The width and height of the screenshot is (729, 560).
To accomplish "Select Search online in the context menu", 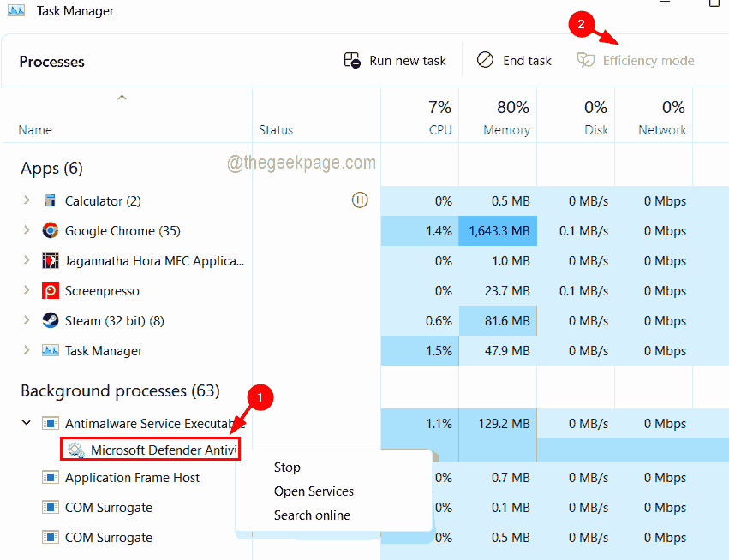I will click(x=311, y=515).
